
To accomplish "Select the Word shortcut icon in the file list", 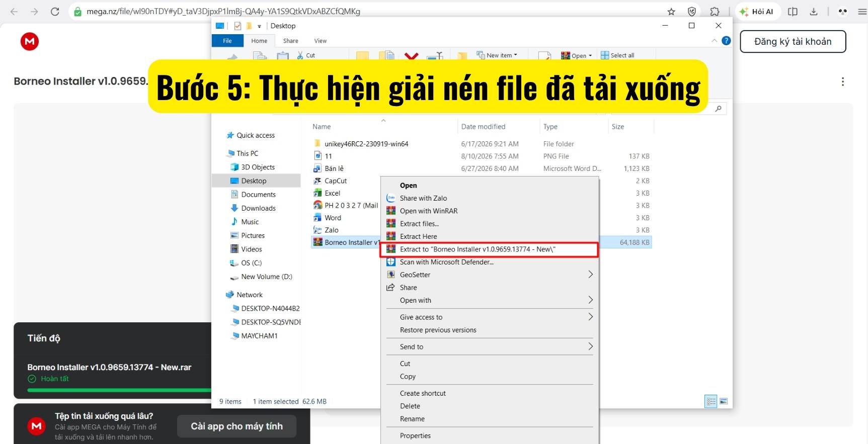I will click(x=318, y=218).
